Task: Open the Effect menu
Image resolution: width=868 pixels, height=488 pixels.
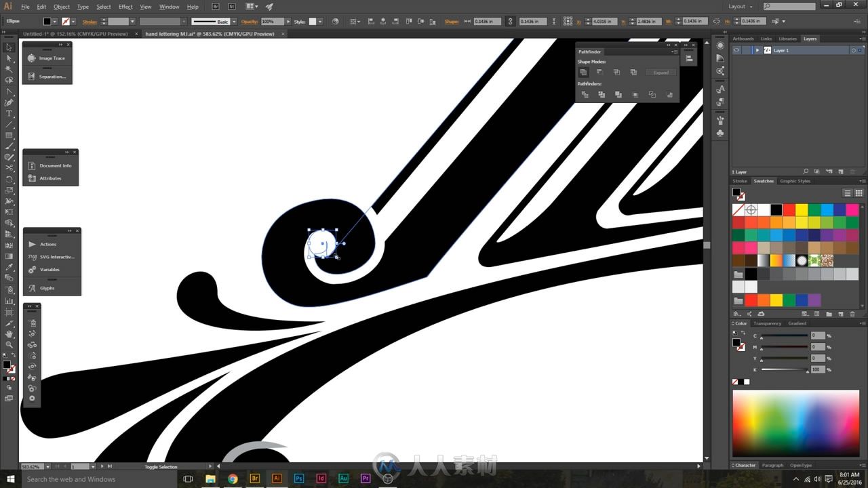Action: coord(125,7)
